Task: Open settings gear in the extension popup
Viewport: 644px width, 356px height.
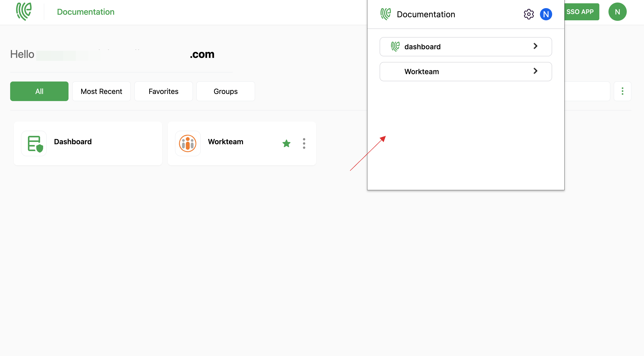Action: pos(529,14)
